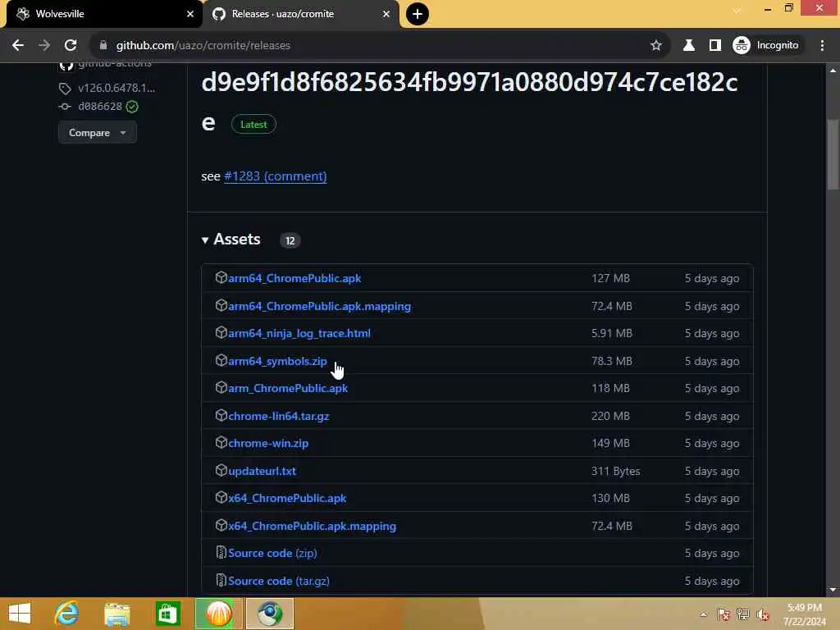Viewport: 840px width, 630px height.
Task: Open the Compare dropdown
Action: tap(97, 132)
